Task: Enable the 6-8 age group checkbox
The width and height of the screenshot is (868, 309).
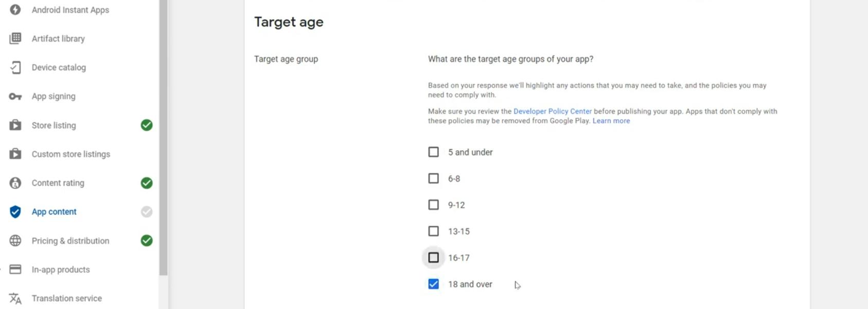Action: tap(434, 178)
